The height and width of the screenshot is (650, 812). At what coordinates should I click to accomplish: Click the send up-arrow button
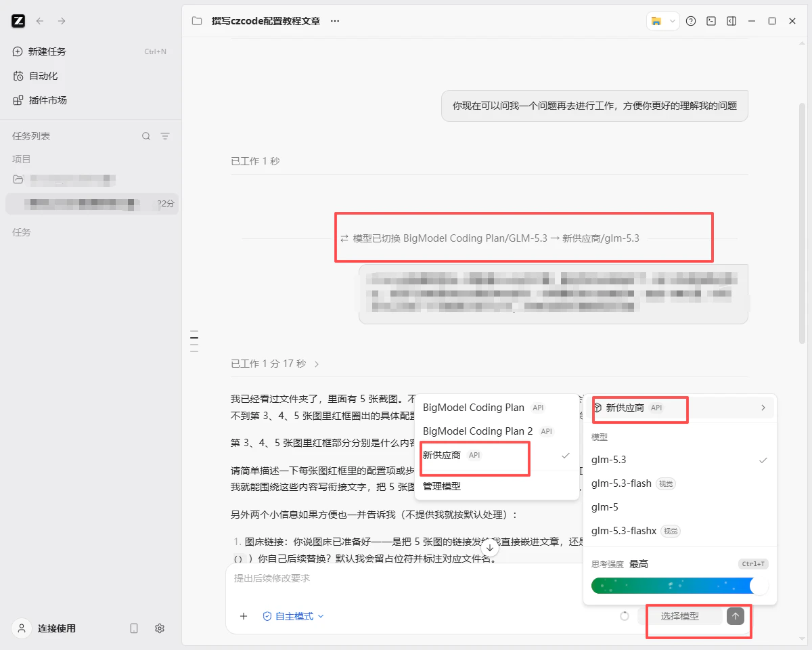pyautogui.click(x=736, y=616)
